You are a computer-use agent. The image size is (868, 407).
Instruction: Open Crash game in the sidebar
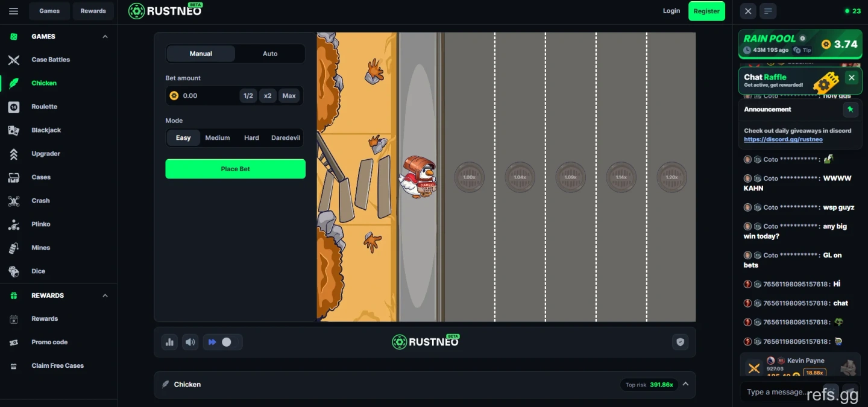[41, 201]
